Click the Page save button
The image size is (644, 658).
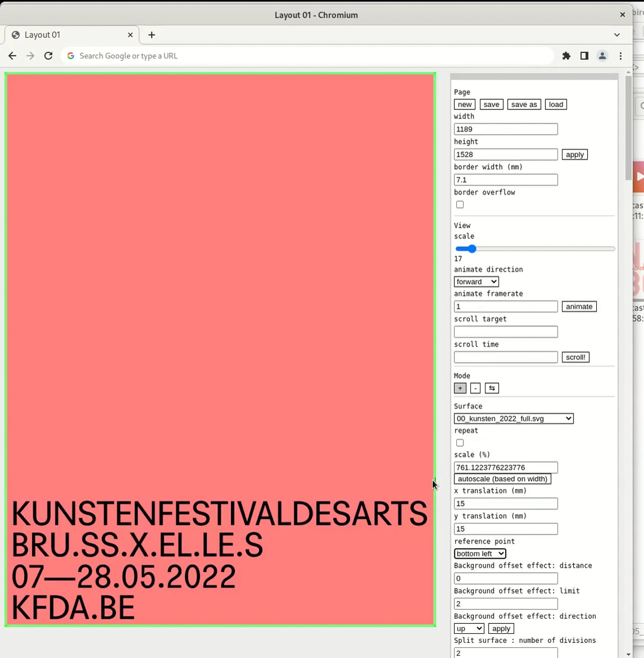tap(492, 105)
